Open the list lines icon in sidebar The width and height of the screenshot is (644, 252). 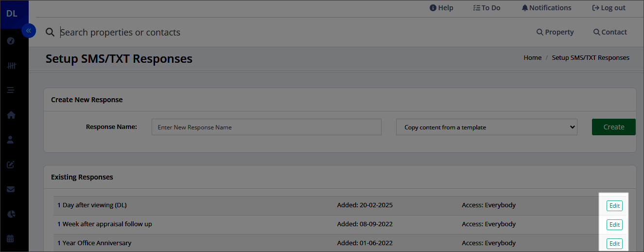(x=11, y=90)
